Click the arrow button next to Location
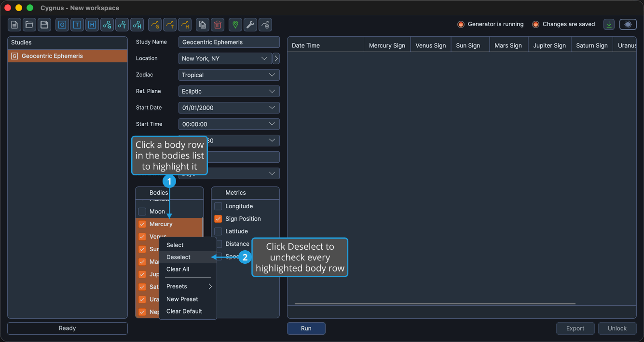The image size is (644, 342). point(276,58)
